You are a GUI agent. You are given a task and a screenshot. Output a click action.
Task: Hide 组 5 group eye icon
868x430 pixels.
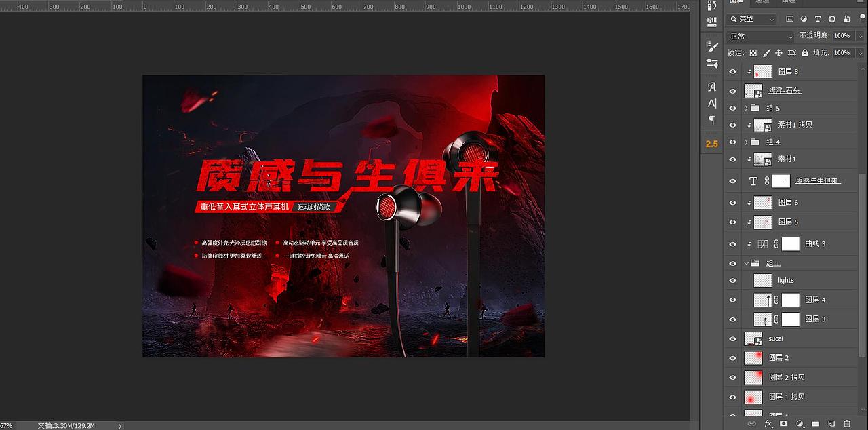[x=732, y=108]
